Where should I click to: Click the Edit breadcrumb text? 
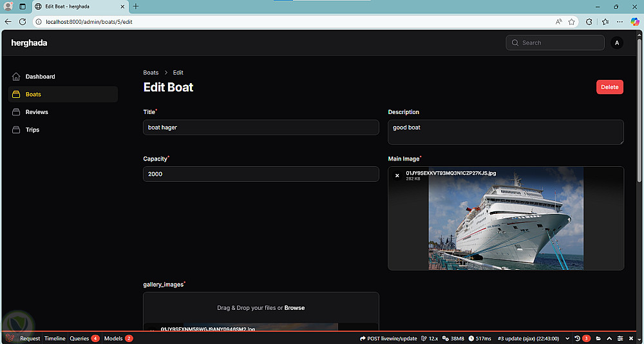[178, 72]
